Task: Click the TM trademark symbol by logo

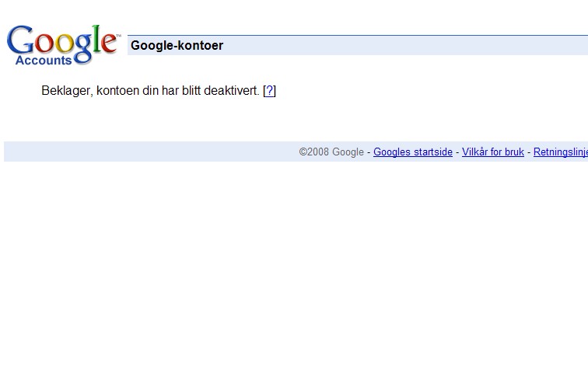Action: [x=118, y=36]
